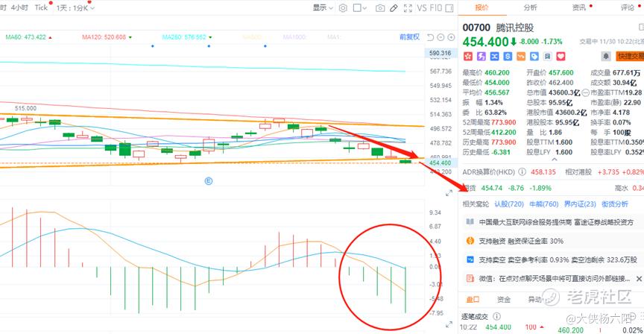Show info for 逐笔成交
644x334 pixels.
(496, 316)
